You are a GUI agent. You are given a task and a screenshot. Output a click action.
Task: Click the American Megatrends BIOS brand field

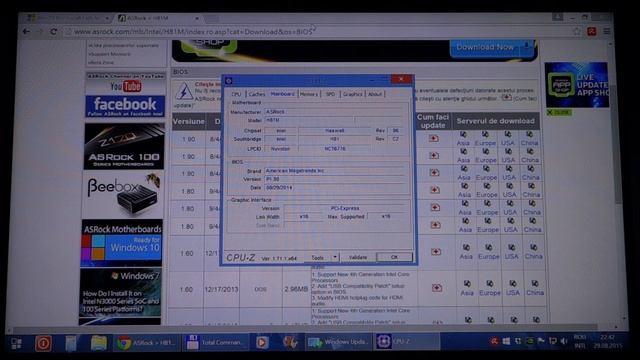point(334,171)
